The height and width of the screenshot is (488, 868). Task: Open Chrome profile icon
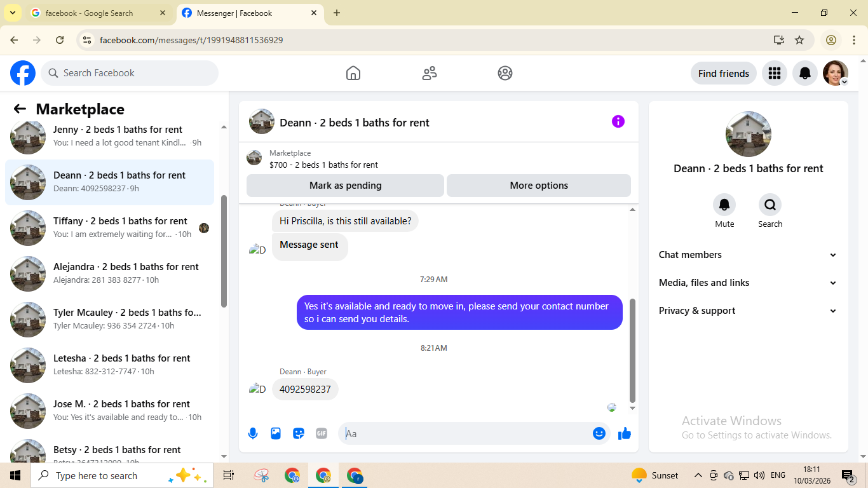click(x=831, y=40)
